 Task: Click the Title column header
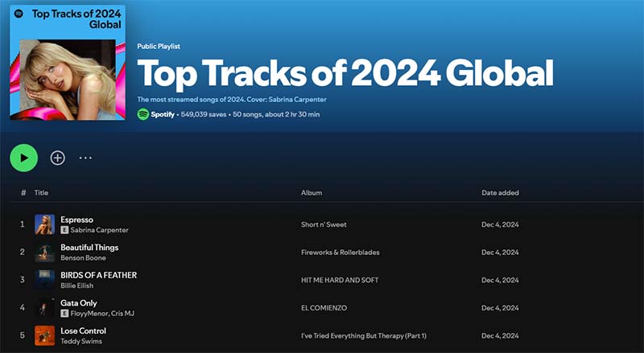tap(41, 192)
